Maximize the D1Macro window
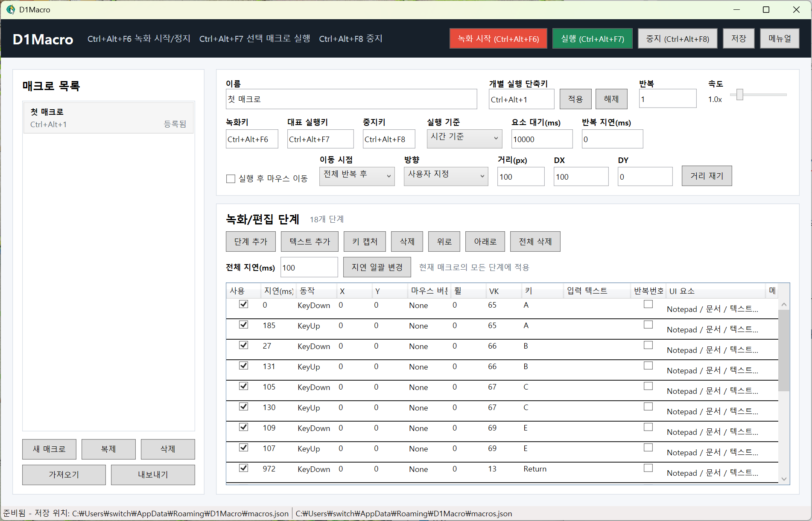 [x=766, y=9]
